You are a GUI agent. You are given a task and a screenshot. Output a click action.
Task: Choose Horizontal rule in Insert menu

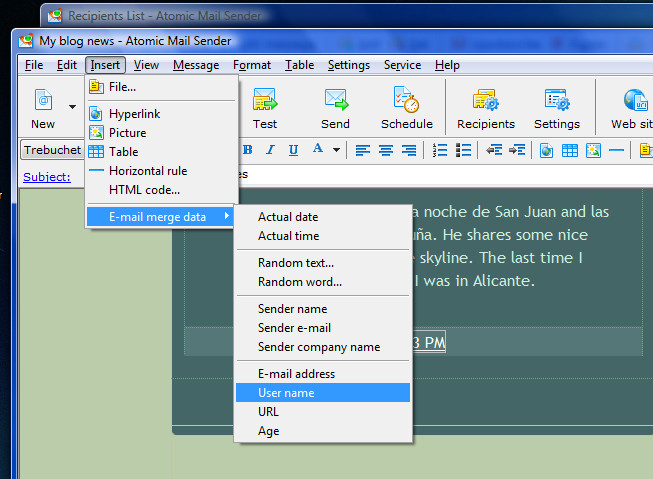pos(162,171)
